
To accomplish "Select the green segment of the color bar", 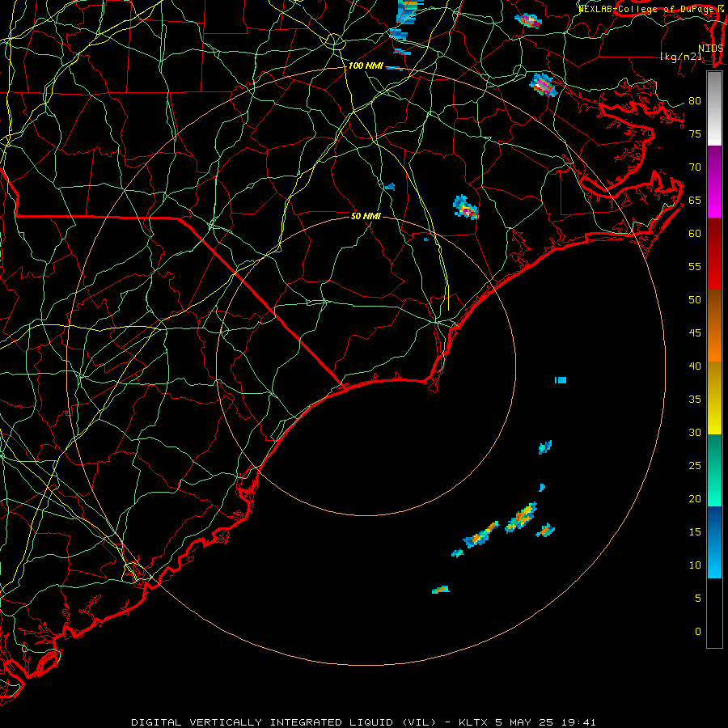I will click(714, 470).
